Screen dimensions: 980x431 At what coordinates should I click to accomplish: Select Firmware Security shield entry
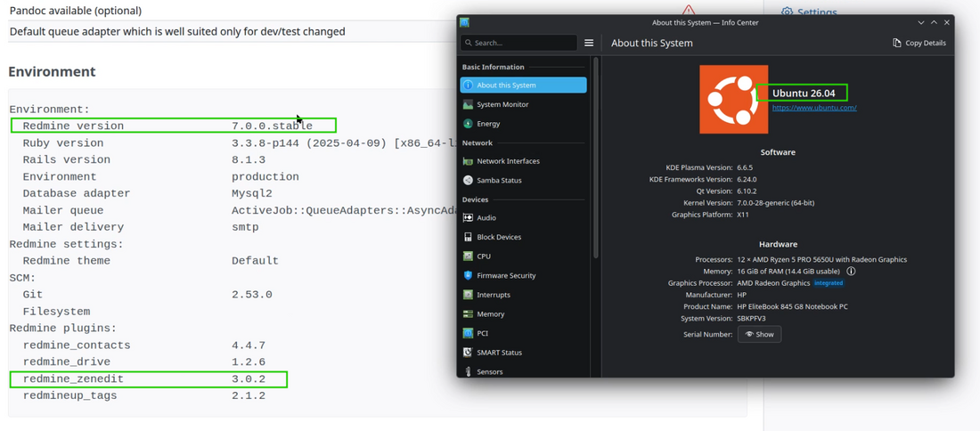click(523, 275)
